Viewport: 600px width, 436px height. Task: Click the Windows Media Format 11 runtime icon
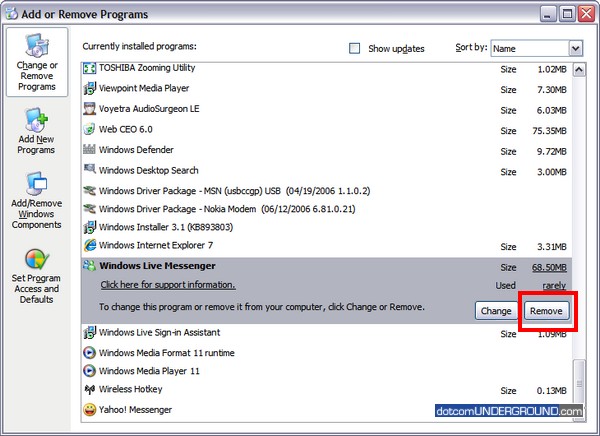tap(90, 353)
